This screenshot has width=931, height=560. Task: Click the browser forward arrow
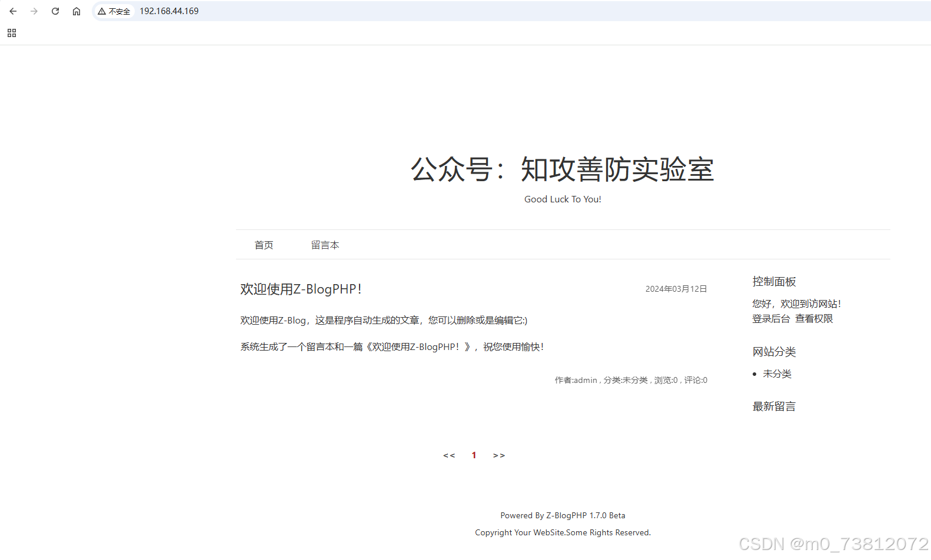34,11
